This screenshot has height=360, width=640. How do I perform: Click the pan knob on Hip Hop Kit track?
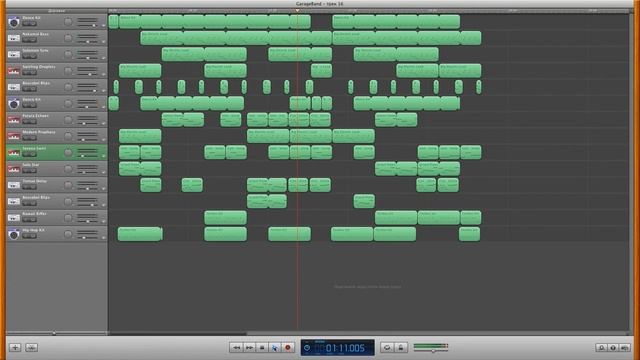68,234
